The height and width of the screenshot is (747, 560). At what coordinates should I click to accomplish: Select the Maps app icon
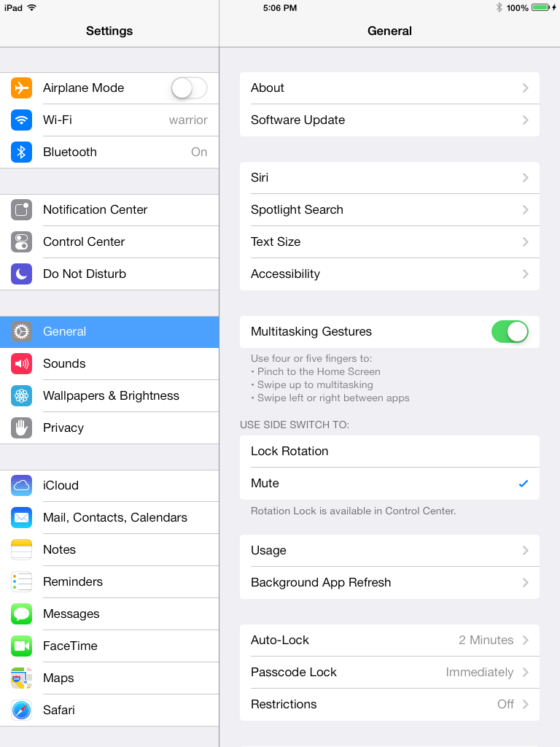pos(21,678)
